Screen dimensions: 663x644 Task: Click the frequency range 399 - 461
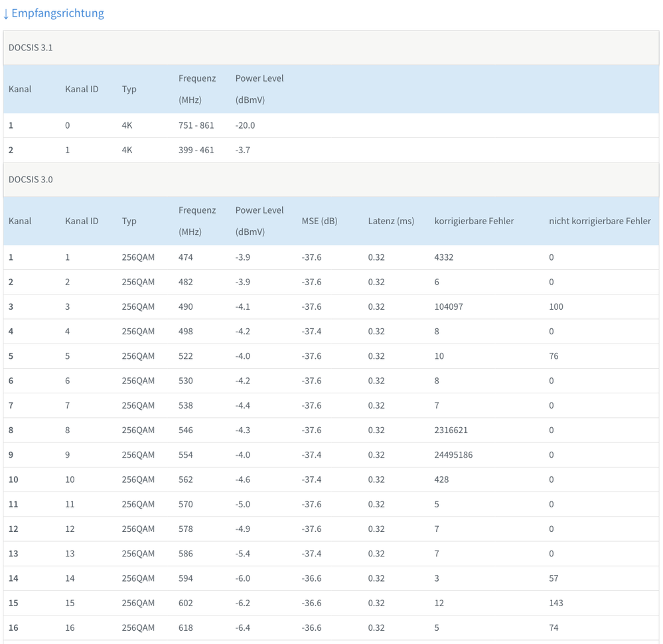[196, 150]
